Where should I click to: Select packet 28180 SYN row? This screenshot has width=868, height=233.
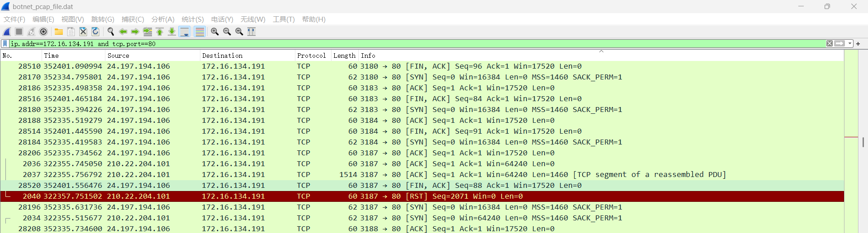[422, 110]
